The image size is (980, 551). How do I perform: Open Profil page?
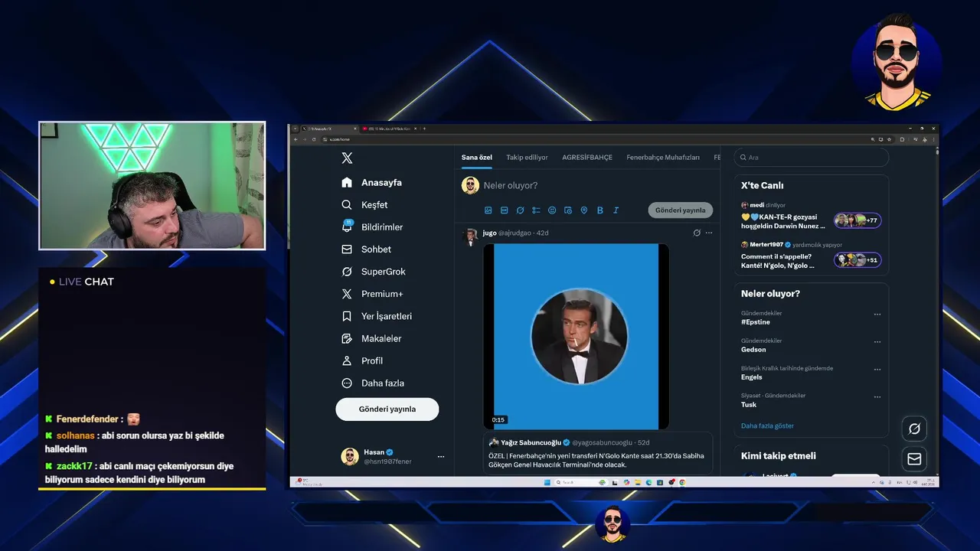coord(362,360)
